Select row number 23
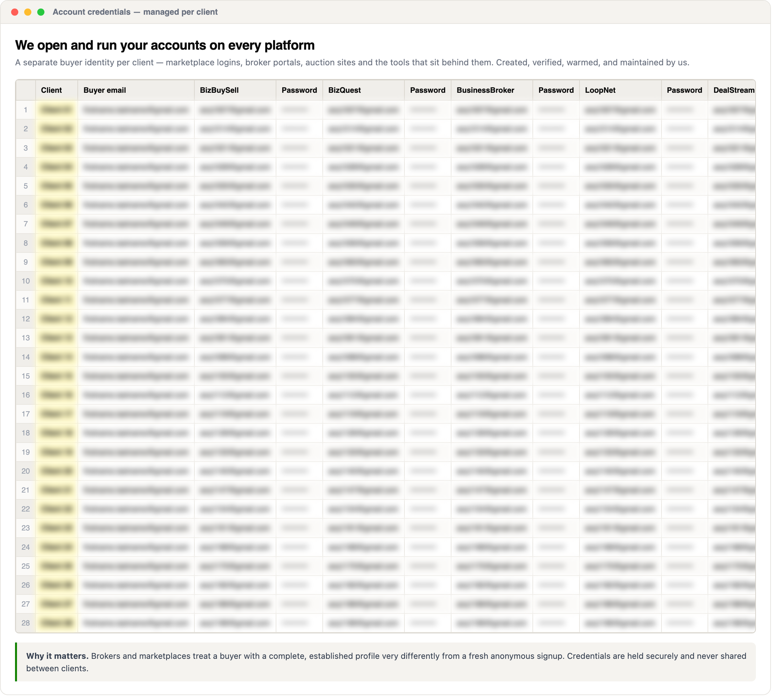784x700 pixels. 26,528
